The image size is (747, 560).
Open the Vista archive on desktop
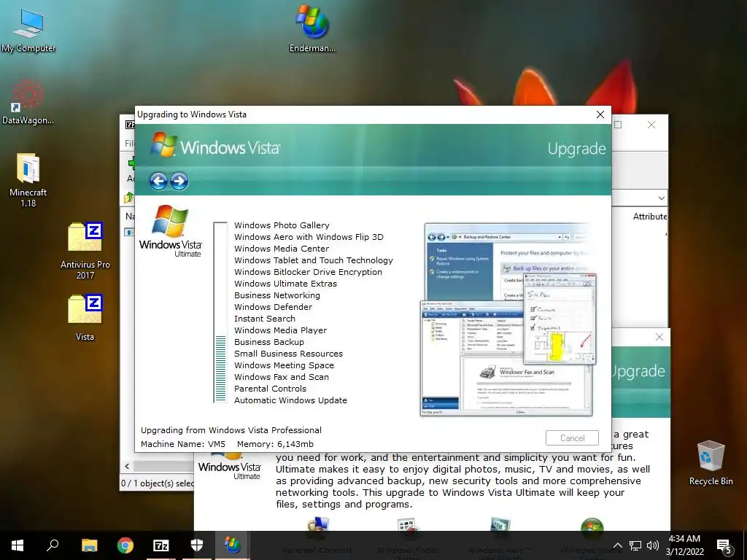pyautogui.click(x=85, y=318)
